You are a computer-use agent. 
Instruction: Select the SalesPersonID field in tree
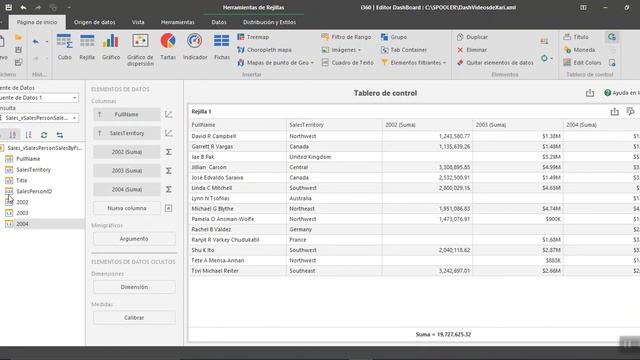pos(34,191)
